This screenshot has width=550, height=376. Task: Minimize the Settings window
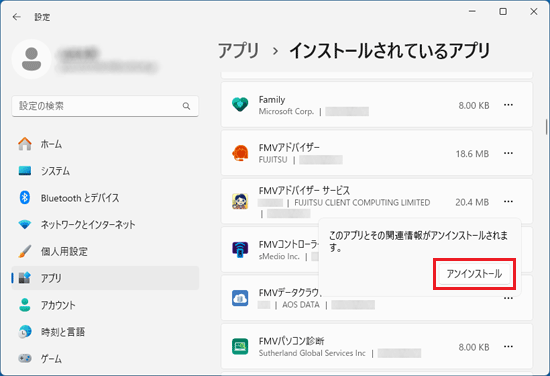coord(472,12)
